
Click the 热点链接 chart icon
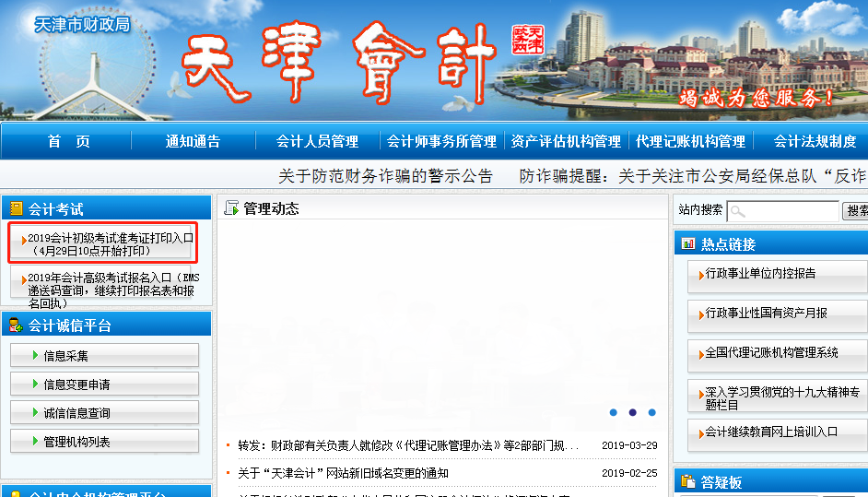coord(687,244)
